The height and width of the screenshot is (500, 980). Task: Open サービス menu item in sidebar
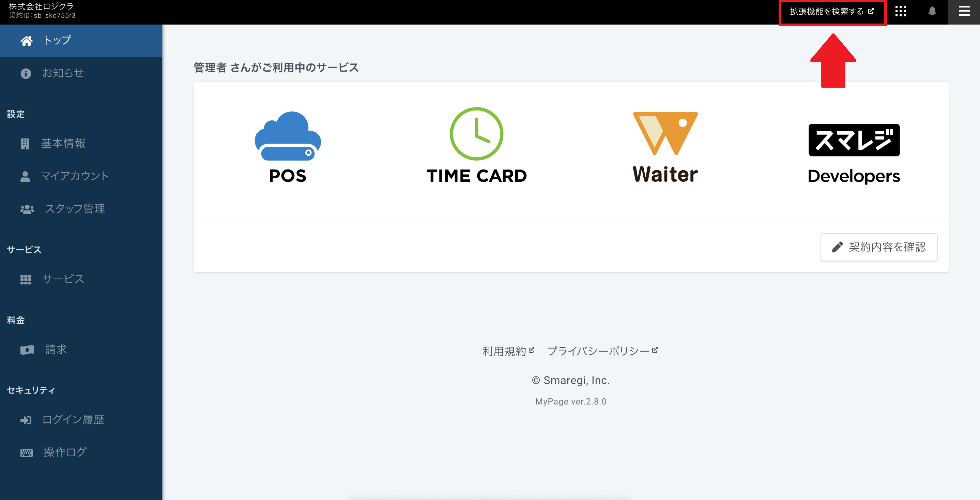(63, 279)
